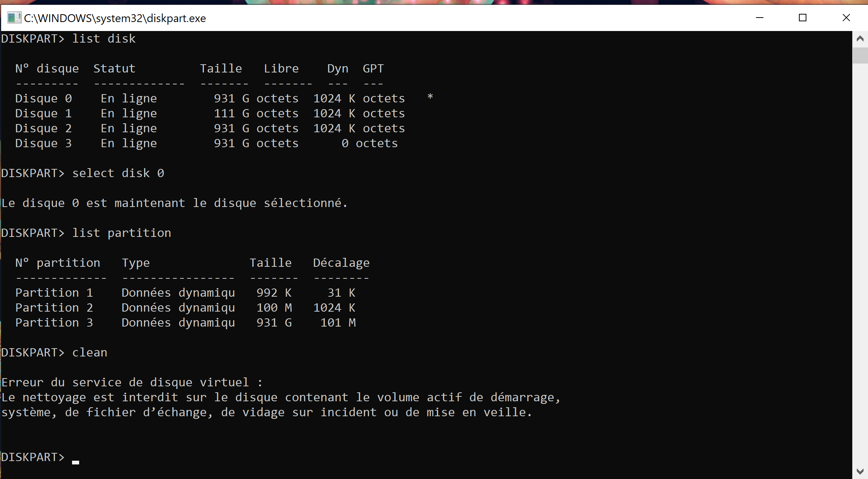Minimize the diskpart console window

point(760,18)
